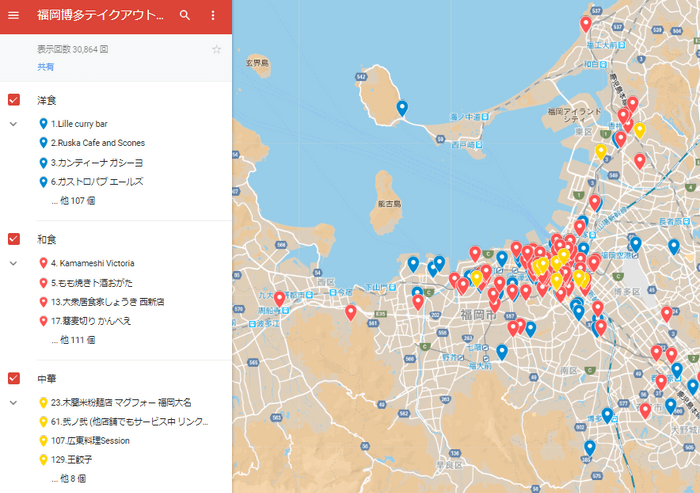
Task: Expand remaining entries via '他 111 個'
Action: pos(73,340)
